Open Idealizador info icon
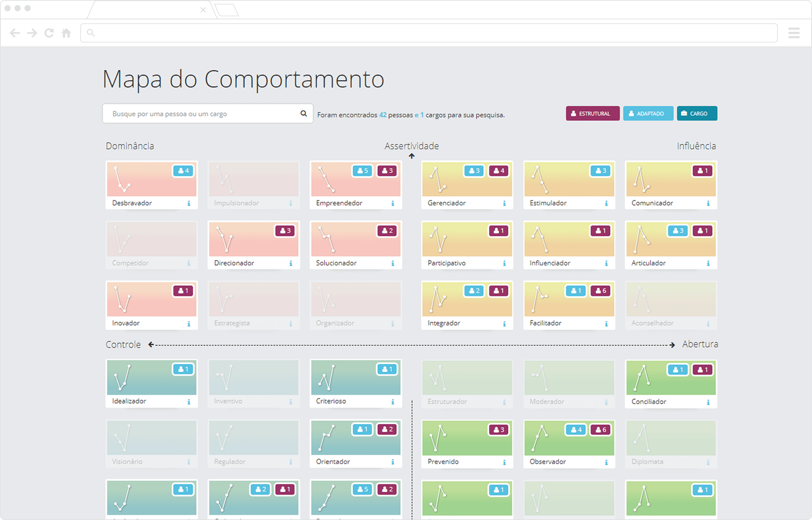 (x=189, y=402)
